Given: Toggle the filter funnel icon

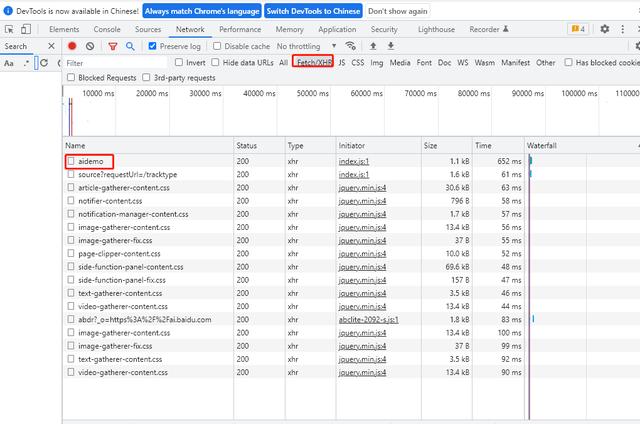Looking at the screenshot, I should (x=112, y=46).
